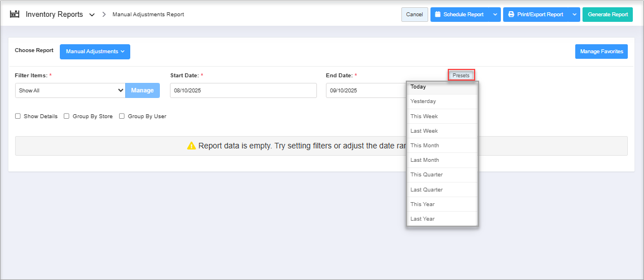
Task: Click the printer icon on Print/Export Report
Action: point(511,15)
